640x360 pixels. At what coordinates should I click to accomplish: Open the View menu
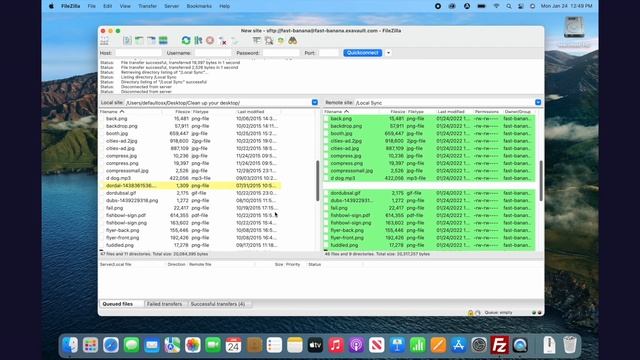point(125,6)
